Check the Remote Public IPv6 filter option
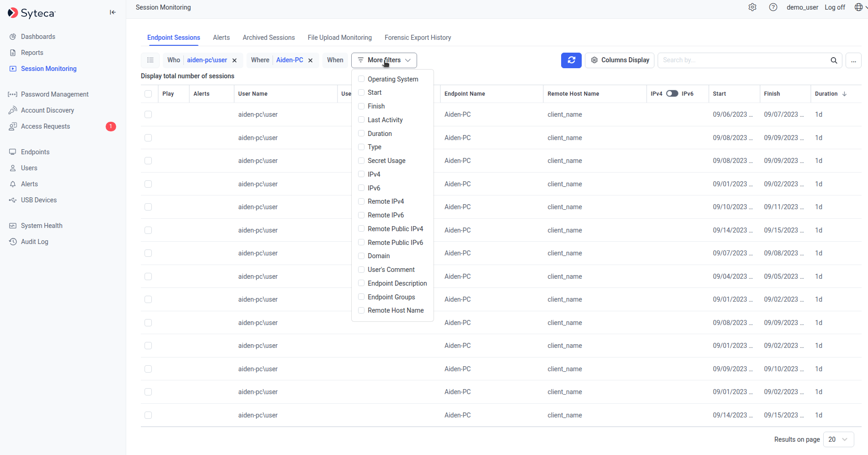This screenshot has height=455, width=868. click(x=361, y=242)
